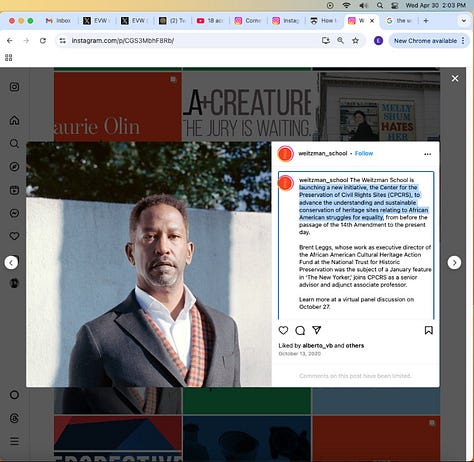Share post with paper plane icon
Image resolution: width=474 pixels, height=462 pixels.
tap(317, 330)
